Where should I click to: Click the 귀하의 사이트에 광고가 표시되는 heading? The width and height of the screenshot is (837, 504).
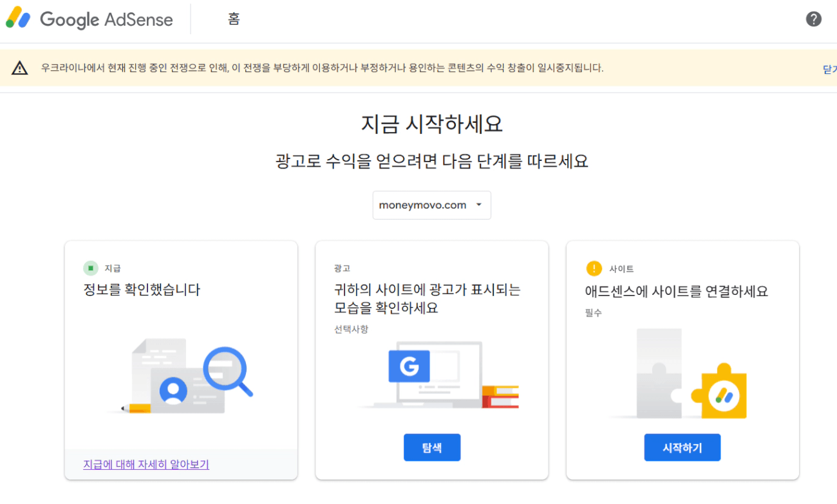click(x=427, y=290)
